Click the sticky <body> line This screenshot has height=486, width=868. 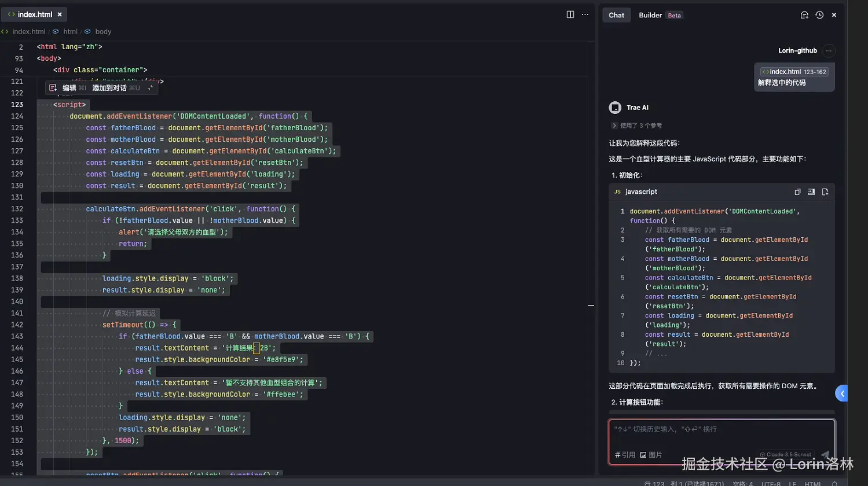pyautogui.click(x=49, y=58)
